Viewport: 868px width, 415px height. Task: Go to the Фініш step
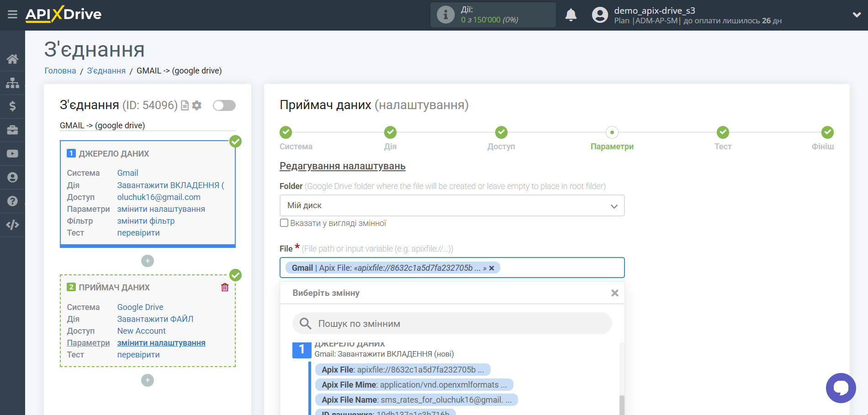click(827, 132)
